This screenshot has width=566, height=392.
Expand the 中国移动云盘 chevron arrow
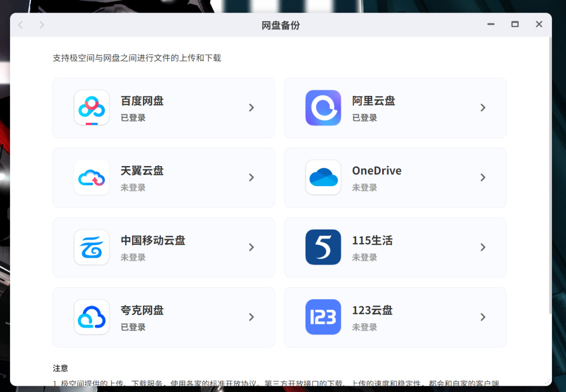point(251,247)
